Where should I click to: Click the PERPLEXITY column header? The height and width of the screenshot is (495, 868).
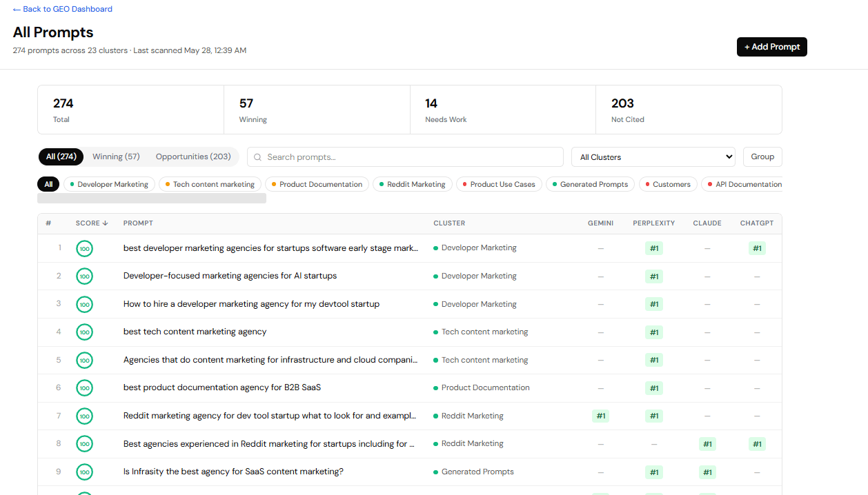pos(653,223)
